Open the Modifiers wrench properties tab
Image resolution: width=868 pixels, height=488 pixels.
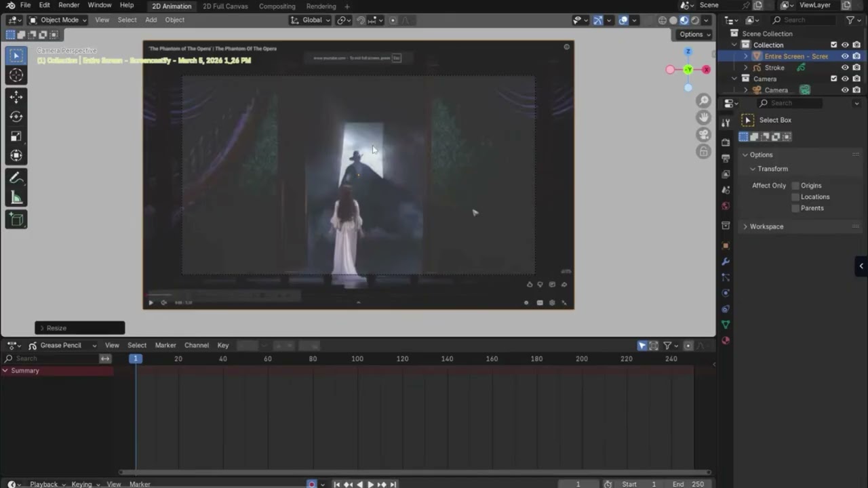pos(726,262)
